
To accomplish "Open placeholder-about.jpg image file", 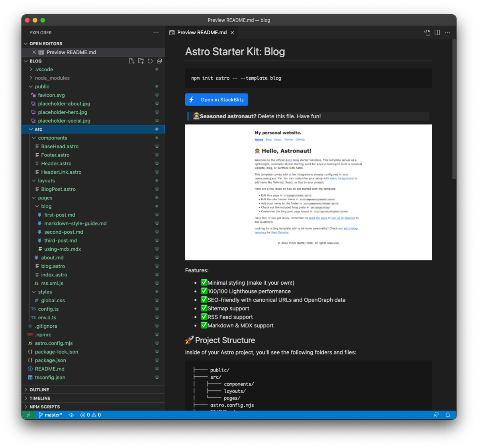I will [x=93, y=104].
